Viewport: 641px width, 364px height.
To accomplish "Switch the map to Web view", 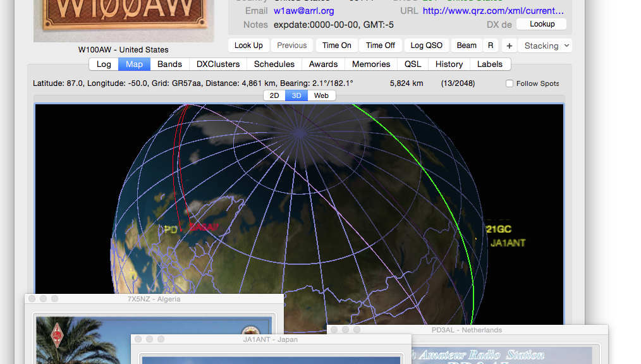I will coord(321,95).
